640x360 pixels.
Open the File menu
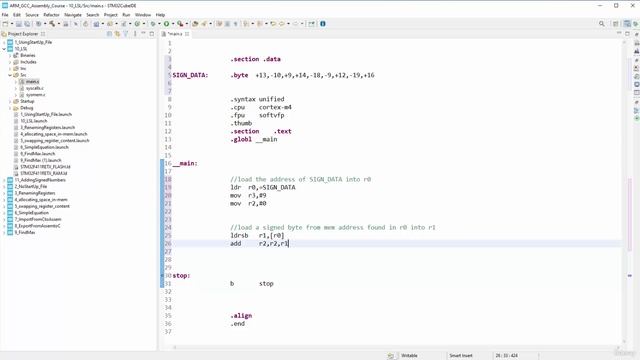(x=5, y=15)
